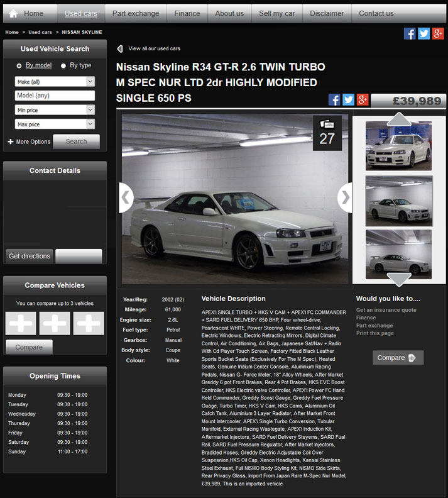
Task: Open the Contact us menu item
Action: tap(376, 13)
